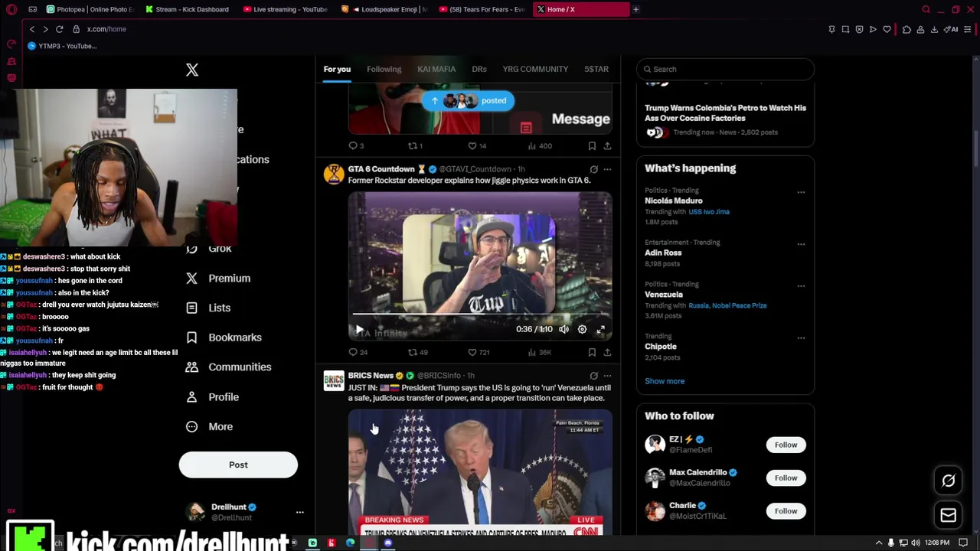This screenshot has width=980, height=551.
Task: Share the post with 400 views
Action: tap(607, 145)
